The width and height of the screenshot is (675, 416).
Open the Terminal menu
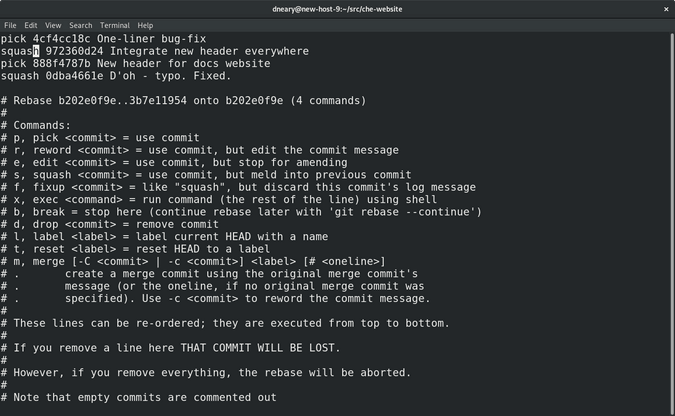pyautogui.click(x=114, y=25)
